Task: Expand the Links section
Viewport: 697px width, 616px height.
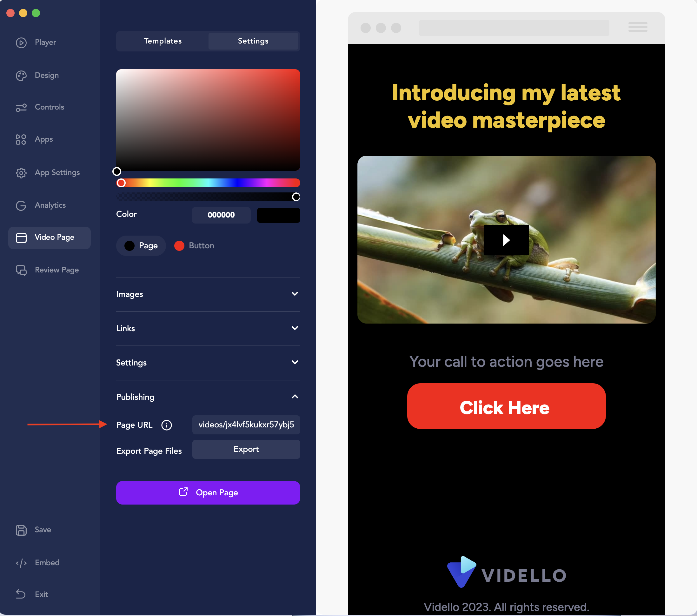Action: pyautogui.click(x=208, y=328)
